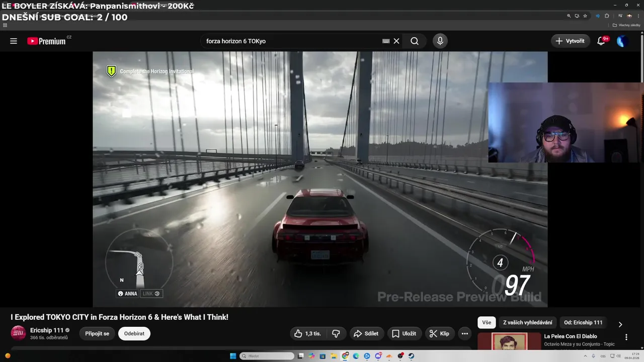The width and height of the screenshot is (644, 362).
Task: Open Steam from the taskbar
Action: 411,356
